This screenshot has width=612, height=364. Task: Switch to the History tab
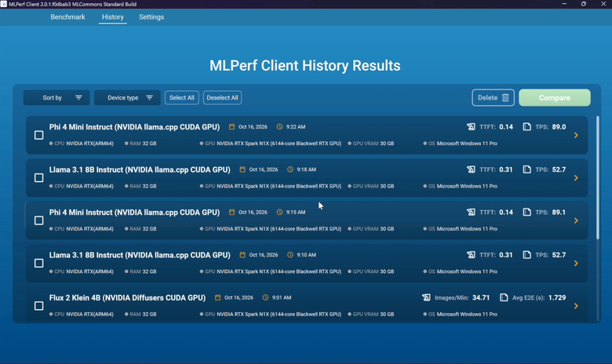pos(113,17)
